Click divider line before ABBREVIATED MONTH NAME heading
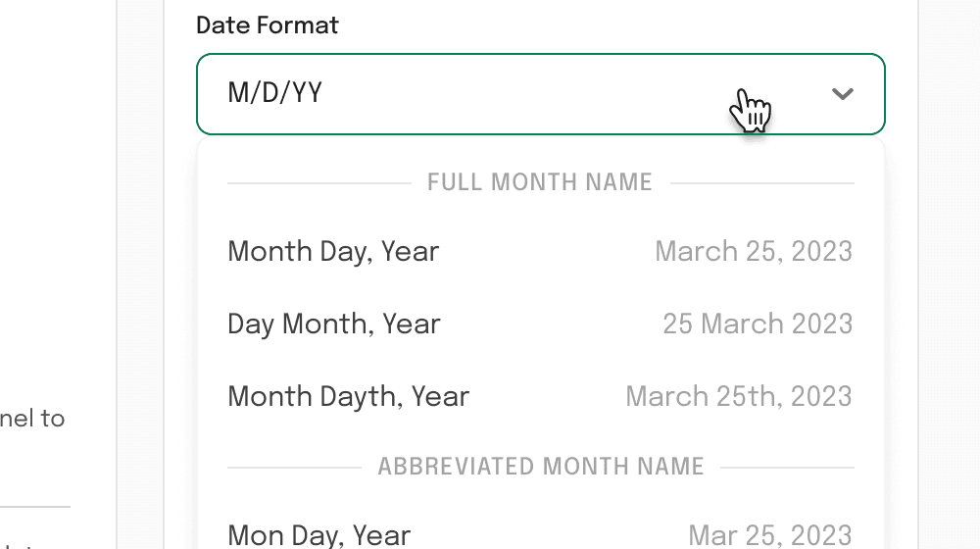Screen dimensions: 980x549 [294, 467]
